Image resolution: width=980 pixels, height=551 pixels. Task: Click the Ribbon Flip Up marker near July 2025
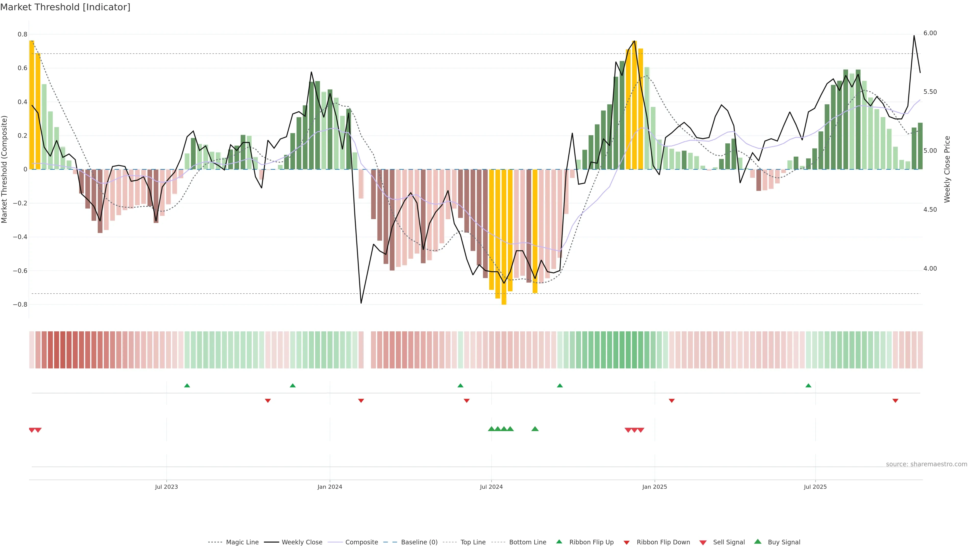click(x=808, y=386)
